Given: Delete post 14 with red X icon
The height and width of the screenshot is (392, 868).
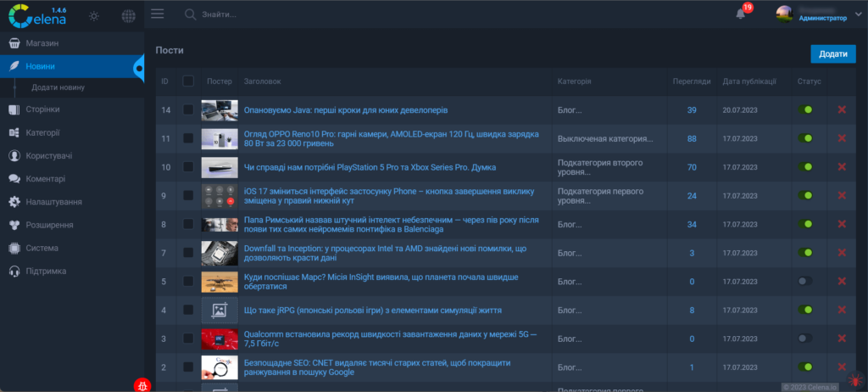Looking at the screenshot, I should pos(842,109).
